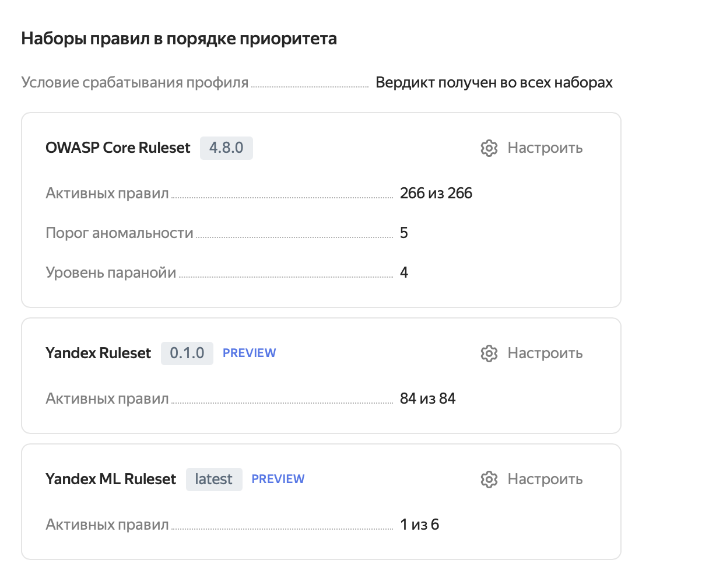
Task: Click the 84 из 84 active rules value
Action: coord(427,398)
